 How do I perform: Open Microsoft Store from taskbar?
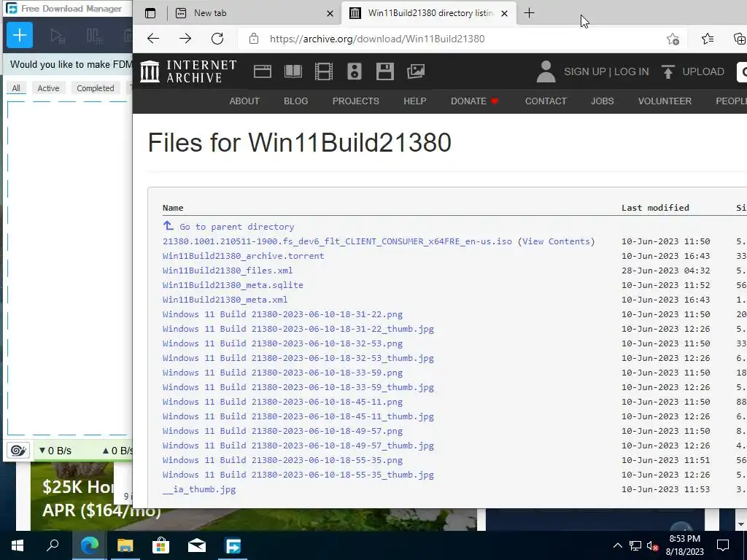(x=160, y=545)
